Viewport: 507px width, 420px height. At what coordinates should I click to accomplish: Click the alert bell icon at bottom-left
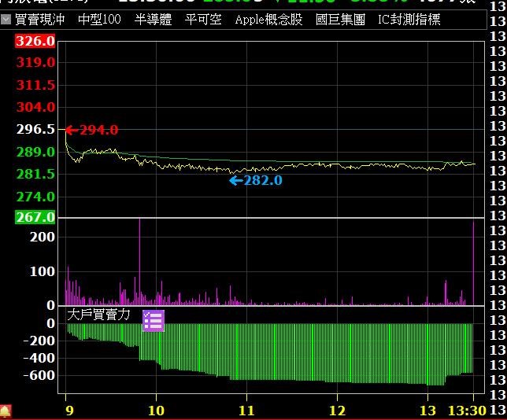pos(6,411)
